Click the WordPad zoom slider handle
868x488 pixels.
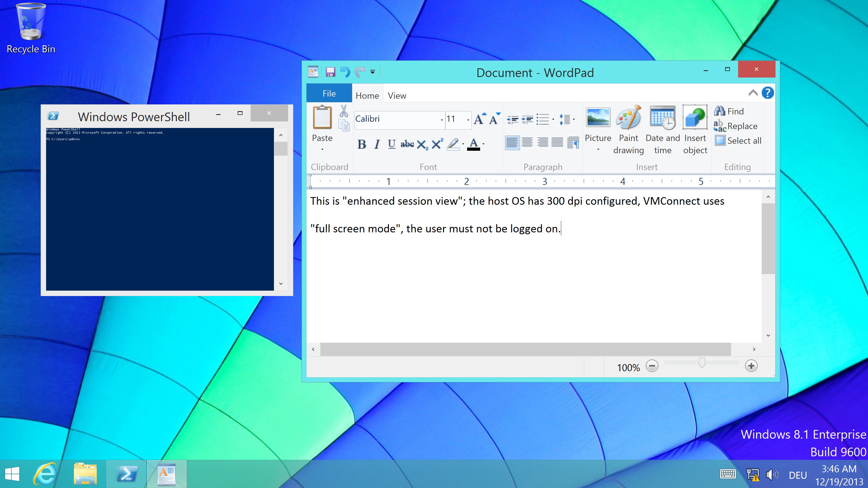[701, 362]
